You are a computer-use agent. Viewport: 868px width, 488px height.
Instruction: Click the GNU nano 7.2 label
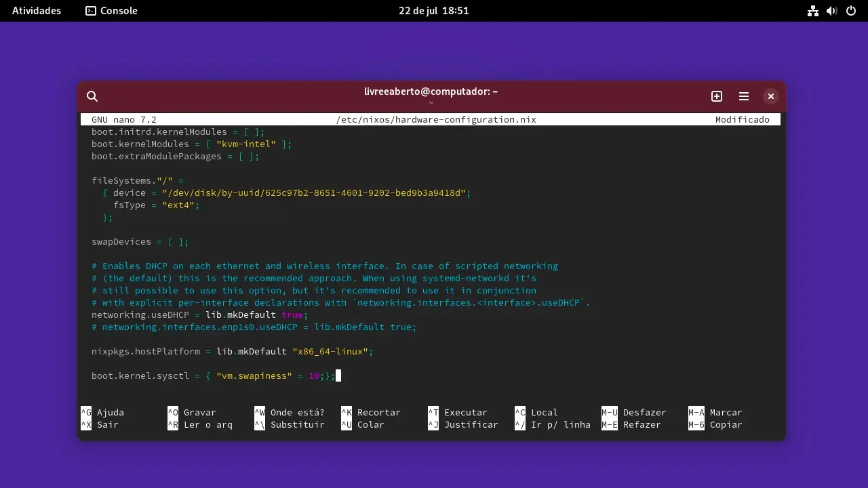tap(124, 119)
